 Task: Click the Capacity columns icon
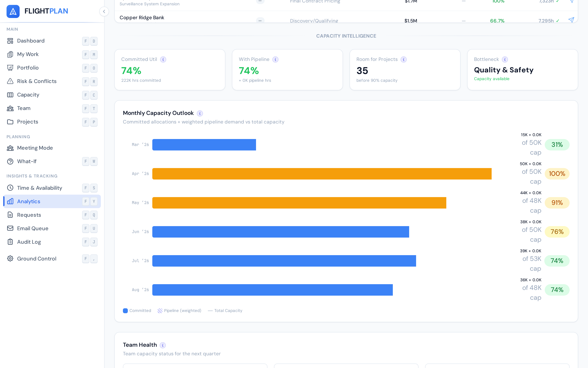(10, 95)
